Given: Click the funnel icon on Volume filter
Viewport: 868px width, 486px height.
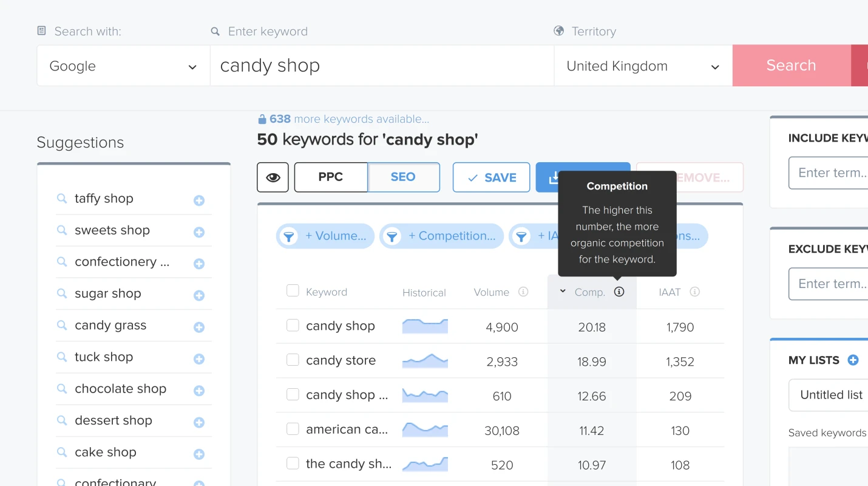Looking at the screenshot, I should point(289,236).
